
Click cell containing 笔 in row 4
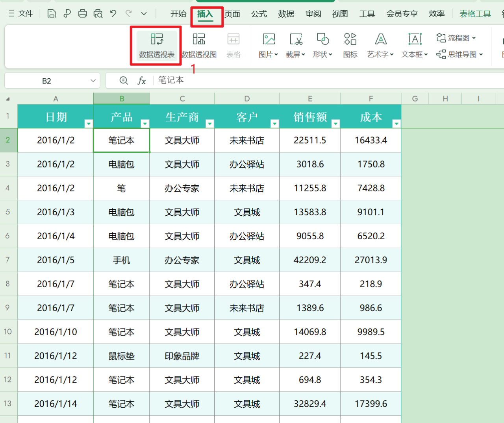(x=122, y=188)
